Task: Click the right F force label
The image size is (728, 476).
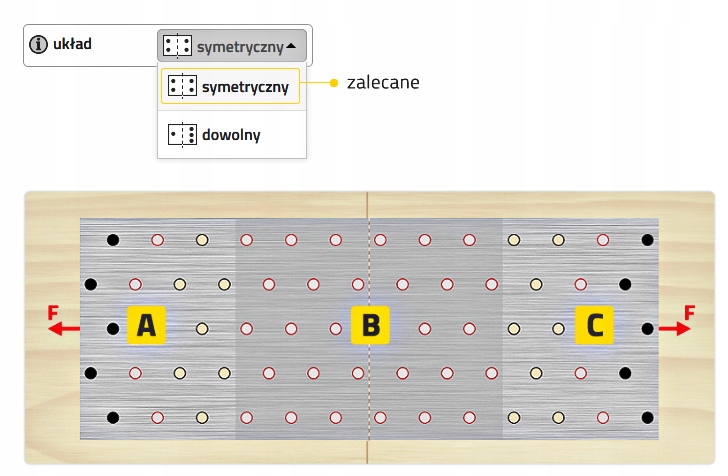Action: (x=689, y=313)
